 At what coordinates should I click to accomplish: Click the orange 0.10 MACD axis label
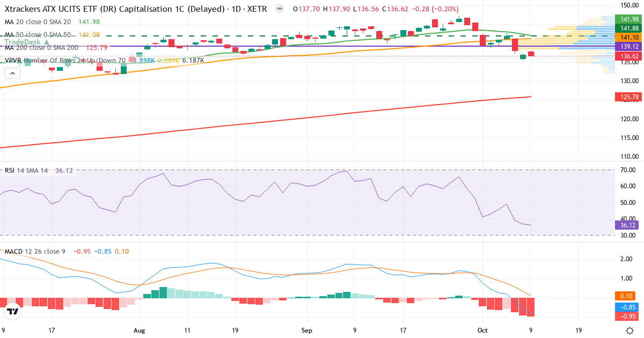[625, 296]
